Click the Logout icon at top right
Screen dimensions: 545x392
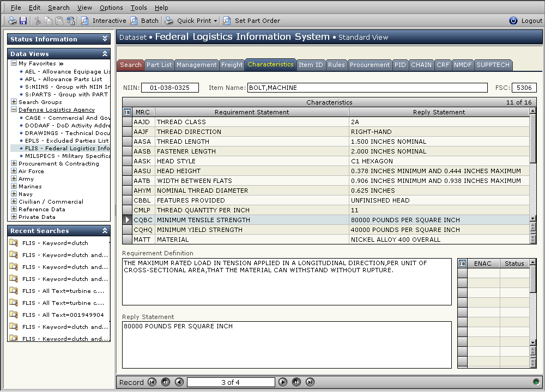(x=512, y=21)
